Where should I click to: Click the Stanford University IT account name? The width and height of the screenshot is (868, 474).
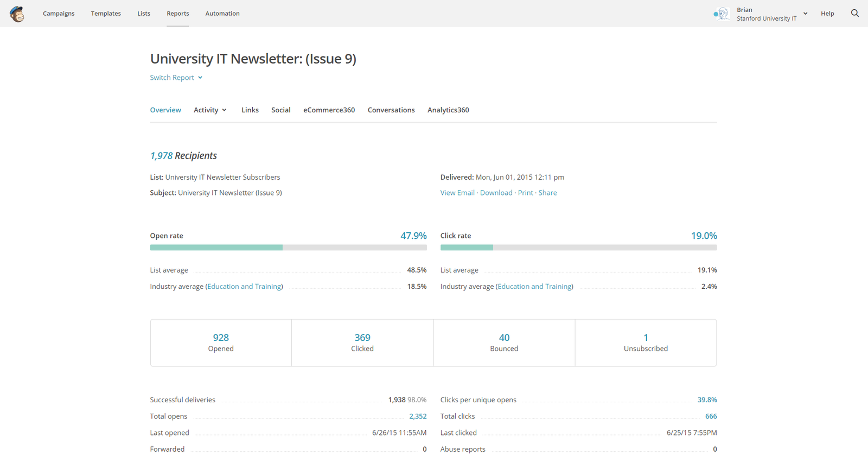click(x=767, y=18)
